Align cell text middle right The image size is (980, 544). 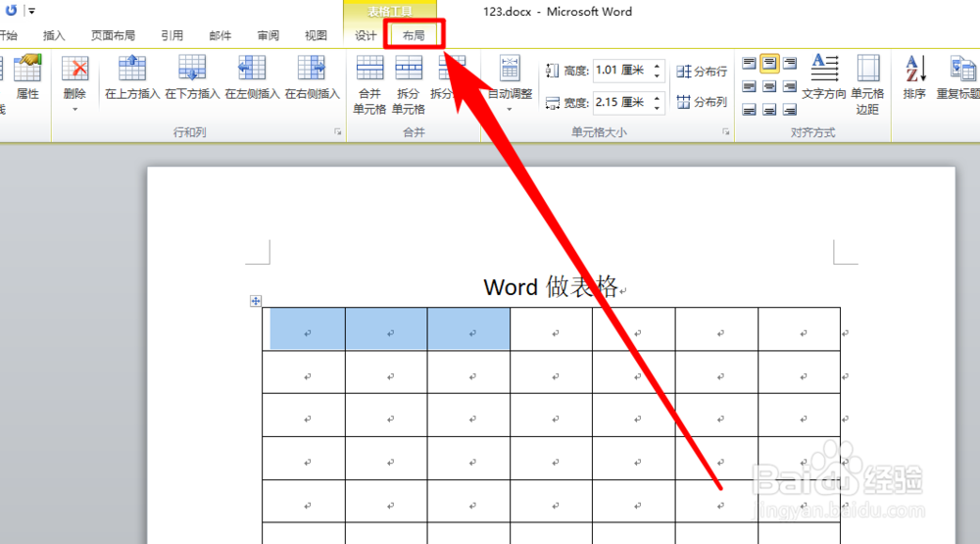(790, 86)
